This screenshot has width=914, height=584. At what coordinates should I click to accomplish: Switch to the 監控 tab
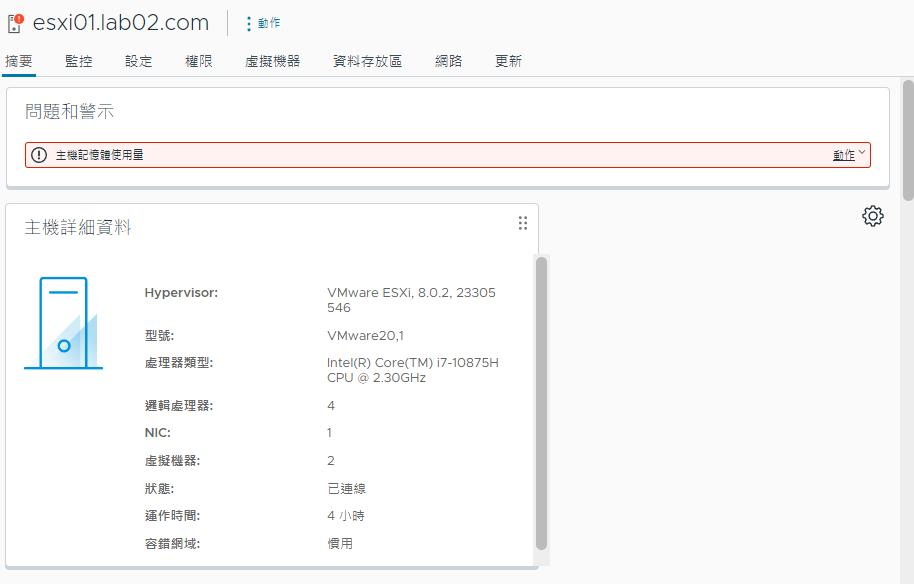click(x=79, y=61)
